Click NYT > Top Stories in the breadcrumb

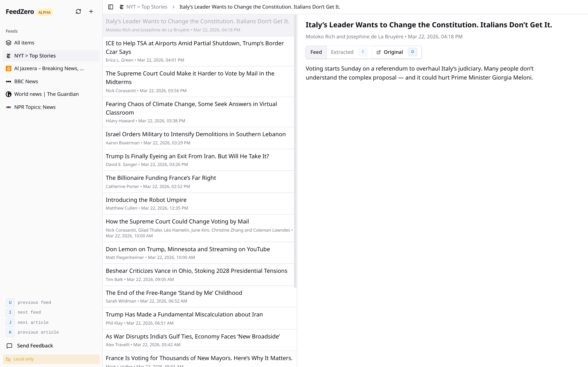point(147,7)
